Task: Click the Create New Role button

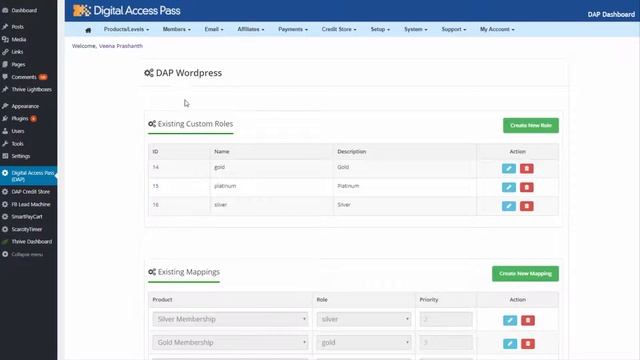Action: pyautogui.click(x=531, y=125)
